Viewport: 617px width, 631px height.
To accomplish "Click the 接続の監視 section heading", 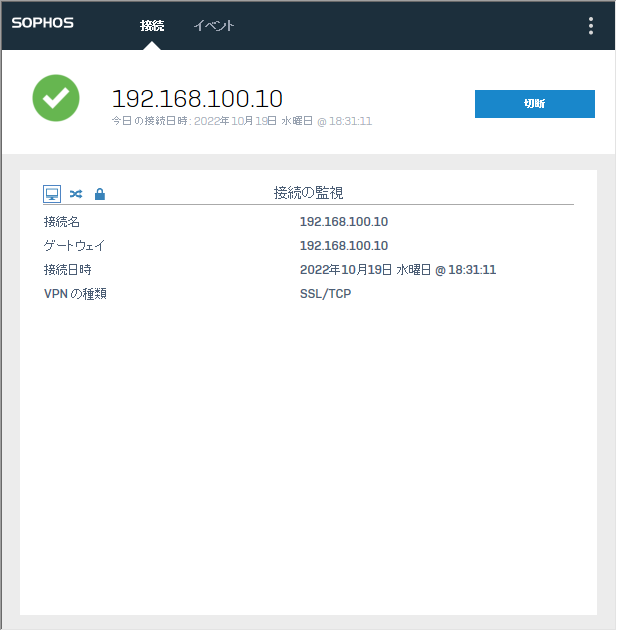I will click(x=308, y=193).
